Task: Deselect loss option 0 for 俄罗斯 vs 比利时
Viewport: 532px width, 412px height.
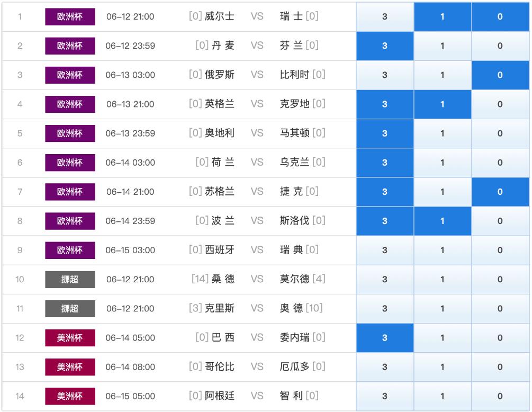Action: tap(500, 75)
